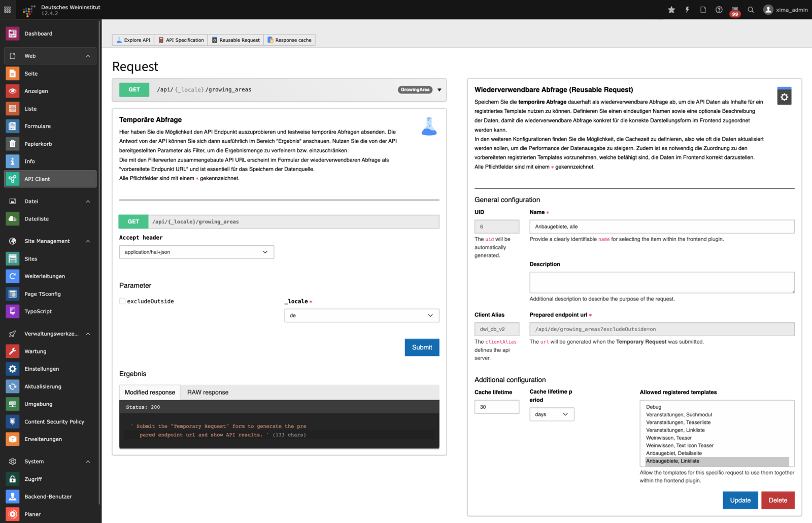Click the flash cache icon in top bar
The image size is (812, 523).
click(687, 10)
